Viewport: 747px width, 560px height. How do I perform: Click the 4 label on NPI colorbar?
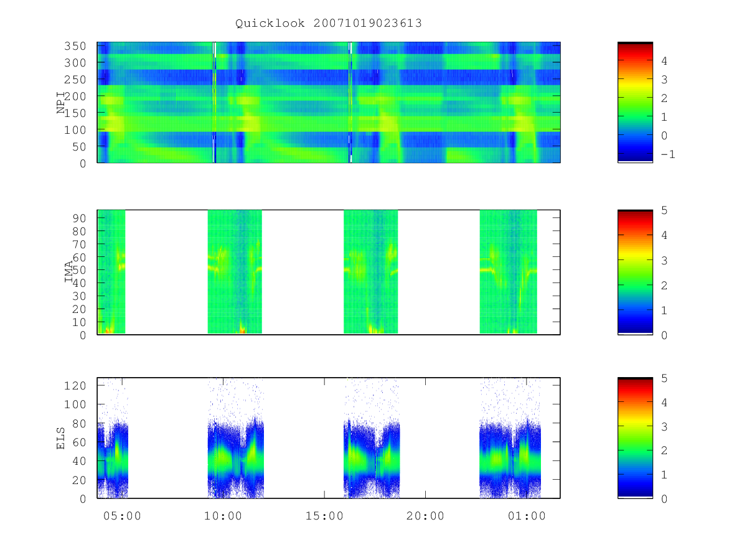point(664,61)
